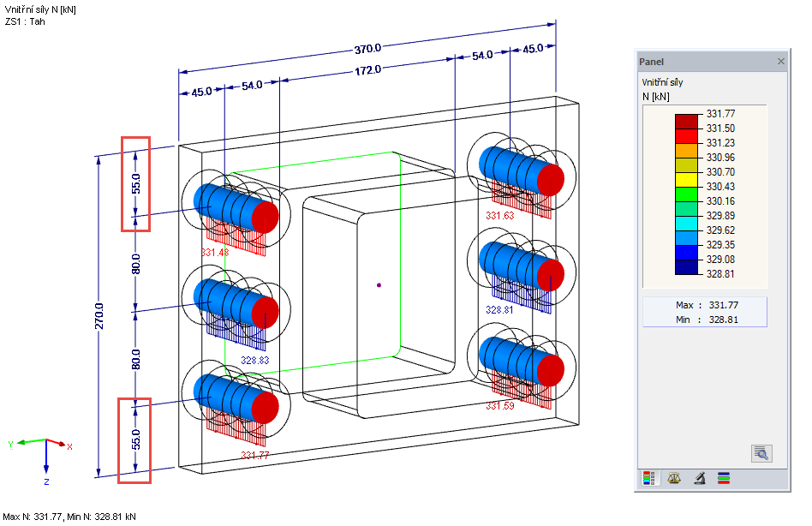Click the Vnitřní síly N [kN] heading at top left

40,9
